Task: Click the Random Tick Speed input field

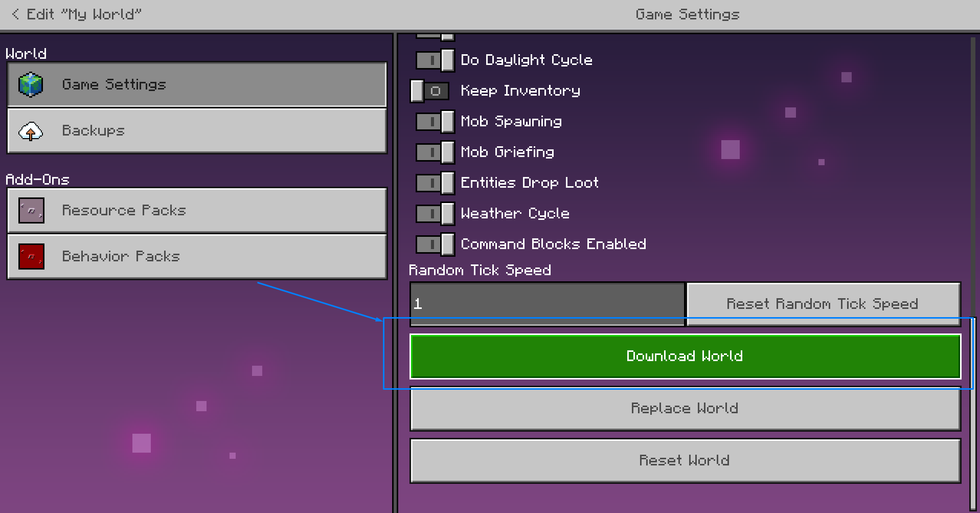Action: pyautogui.click(x=547, y=304)
